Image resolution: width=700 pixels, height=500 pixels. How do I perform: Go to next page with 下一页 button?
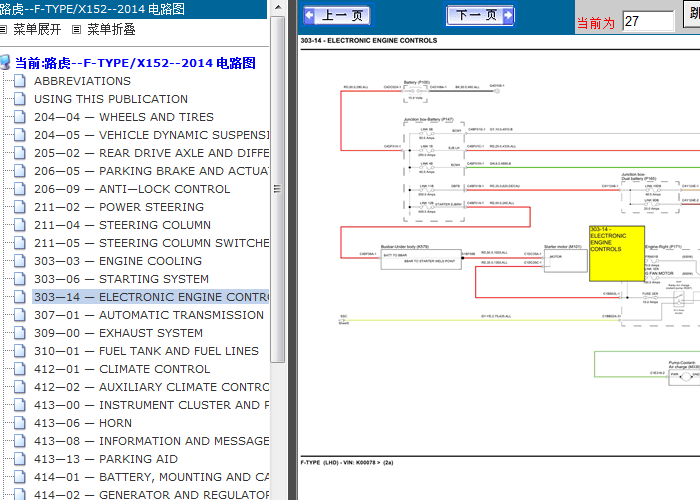pos(480,15)
